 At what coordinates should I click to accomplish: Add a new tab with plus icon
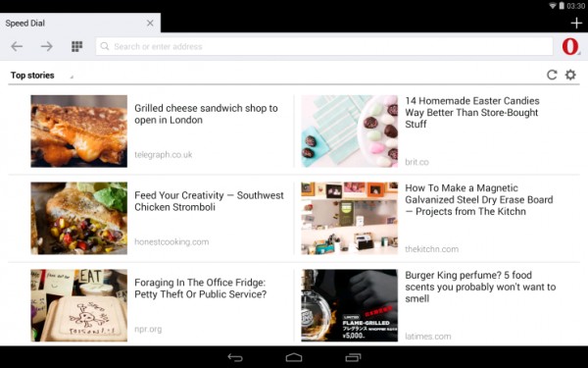(x=576, y=24)
